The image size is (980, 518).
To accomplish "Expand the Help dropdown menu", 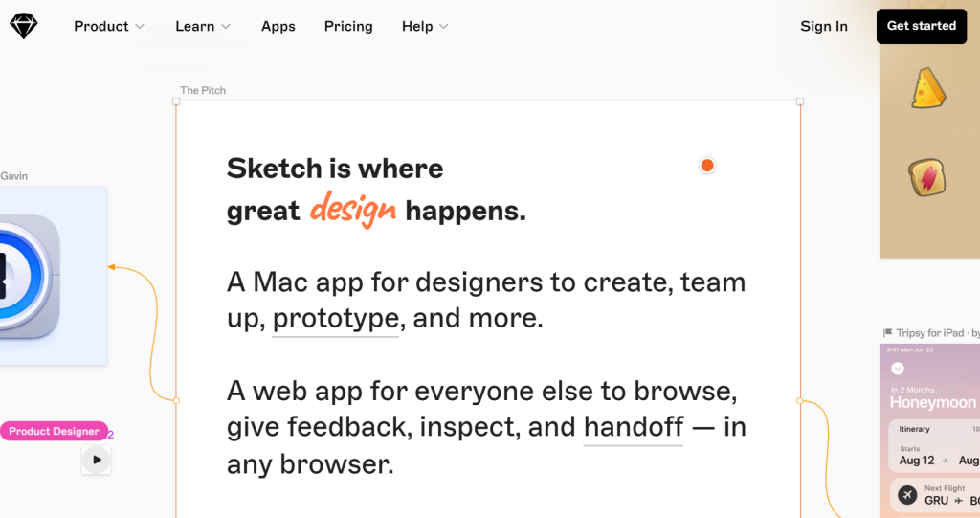I will click(425, 27).
